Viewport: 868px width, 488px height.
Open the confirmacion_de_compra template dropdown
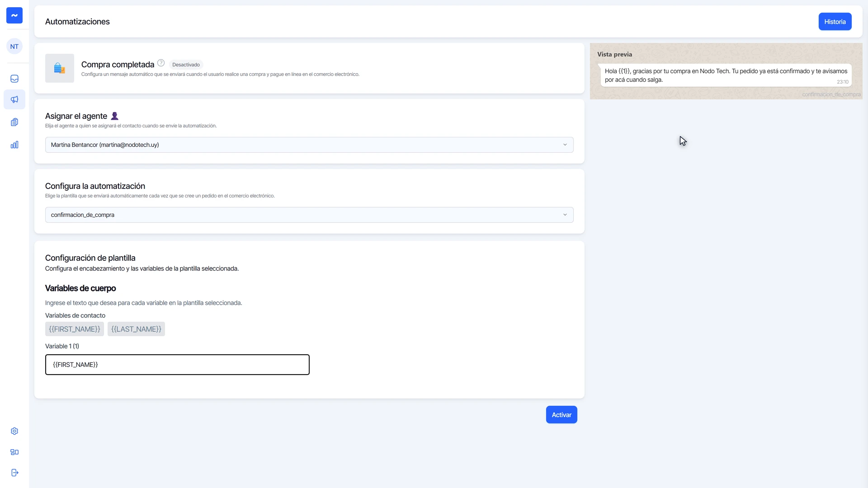point(309,215)
